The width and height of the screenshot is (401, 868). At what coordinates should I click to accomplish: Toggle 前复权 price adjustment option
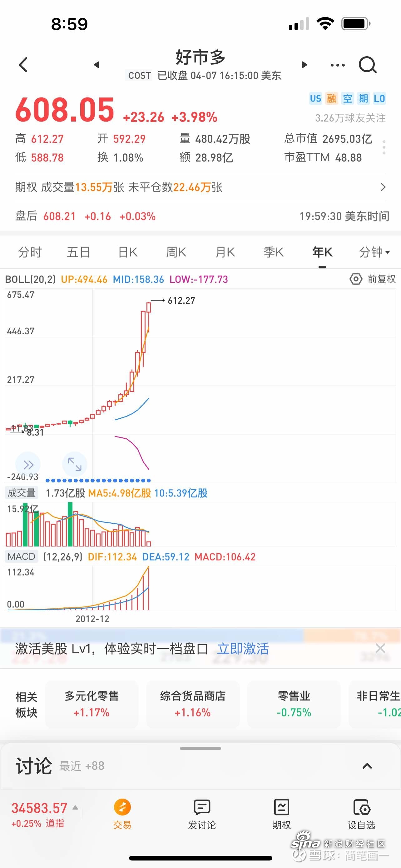click(381, 279)
